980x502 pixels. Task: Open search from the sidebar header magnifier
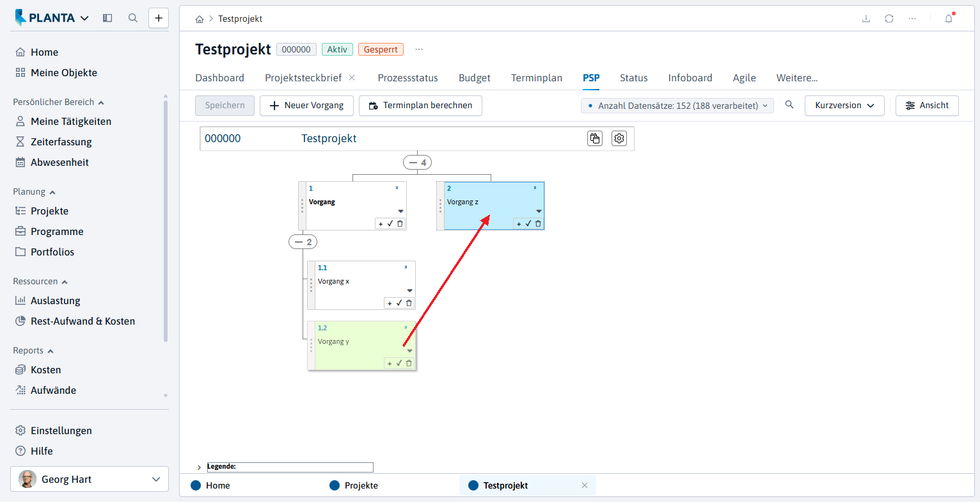pyautogui.click(x=133, y=18)
